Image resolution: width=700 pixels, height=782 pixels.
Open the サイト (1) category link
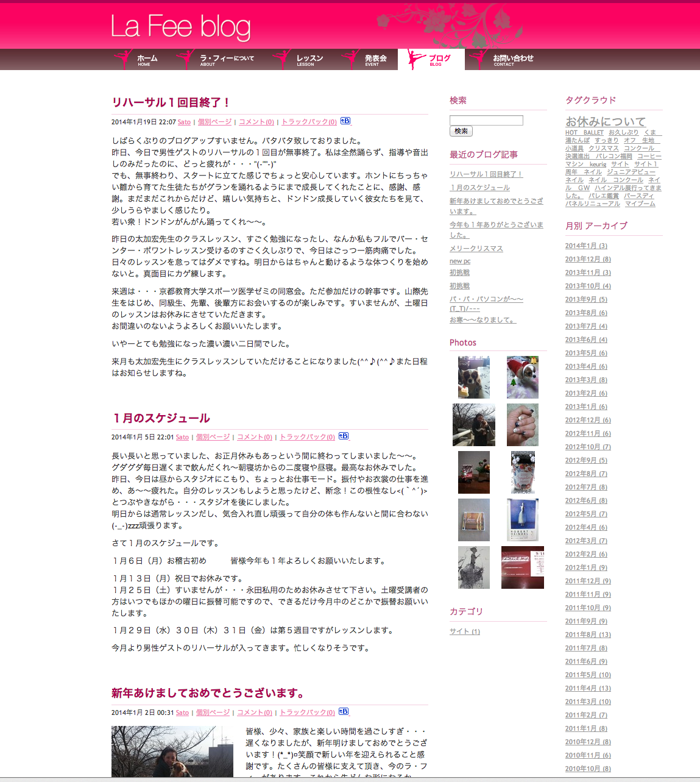tap(464, 631)
